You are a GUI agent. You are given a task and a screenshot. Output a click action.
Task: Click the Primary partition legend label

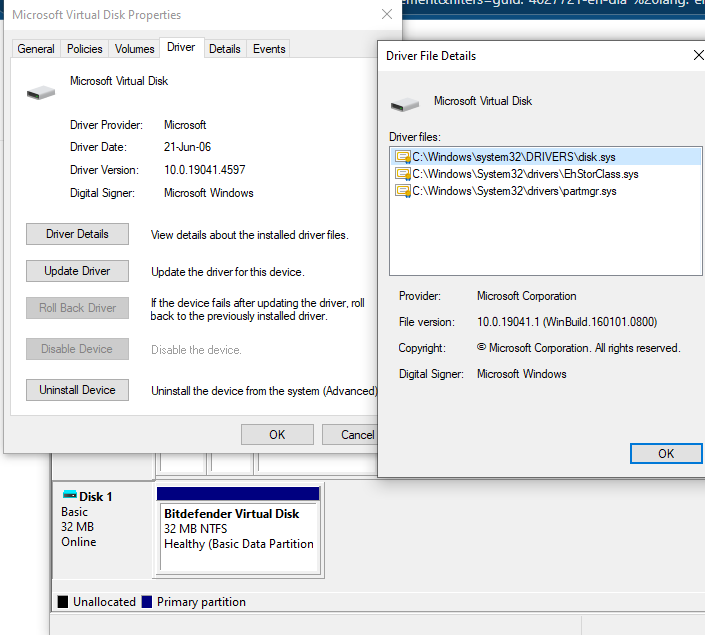(x=201, y=602)
